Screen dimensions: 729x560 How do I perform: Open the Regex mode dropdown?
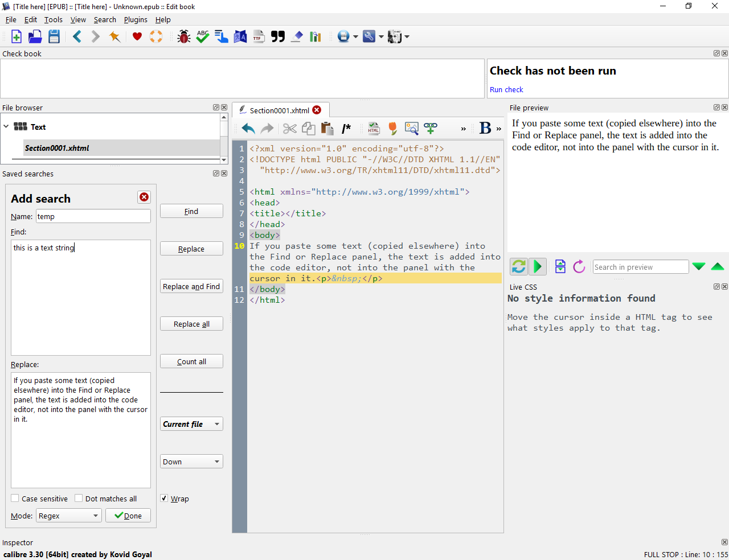pyautogui.click(x=69, y=516)
